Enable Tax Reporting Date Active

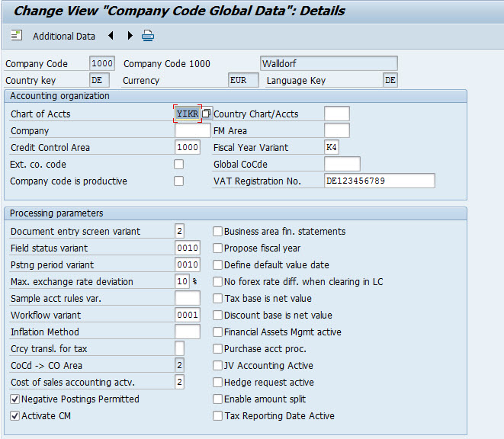[x=217, y=415]
